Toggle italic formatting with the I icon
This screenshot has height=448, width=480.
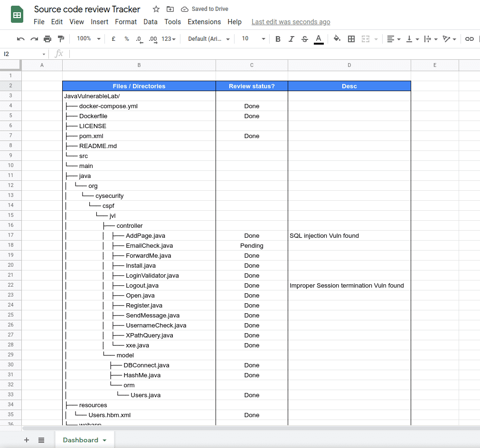[291, 39]
